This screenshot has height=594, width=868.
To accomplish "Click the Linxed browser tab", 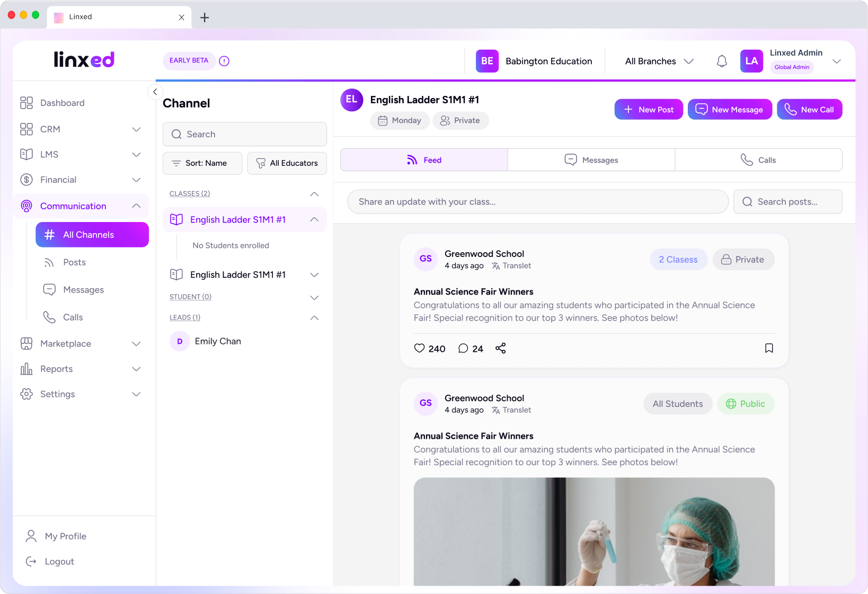I will coord(119,17).
